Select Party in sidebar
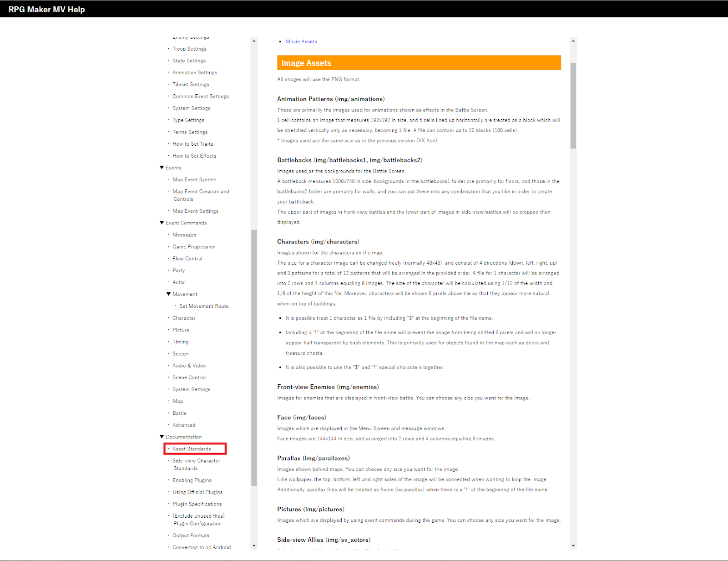728x561 pixels. tap(178, 270)
